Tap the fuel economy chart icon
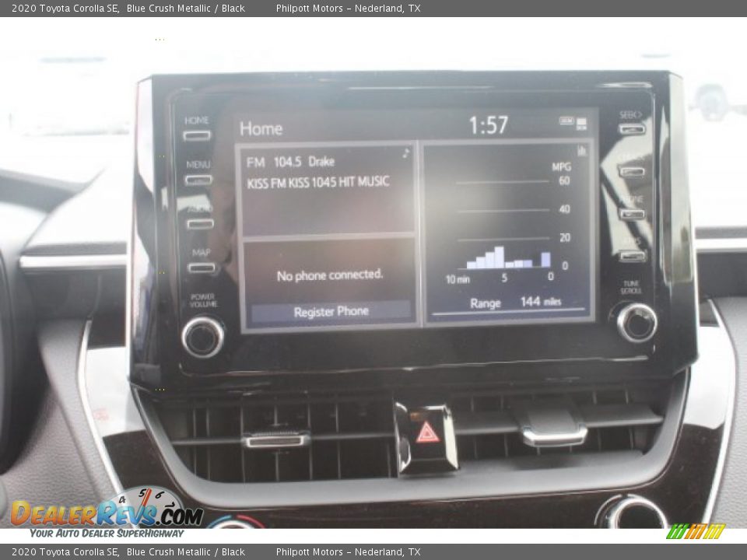Screen dimensions: 747x560 [582, 151]
